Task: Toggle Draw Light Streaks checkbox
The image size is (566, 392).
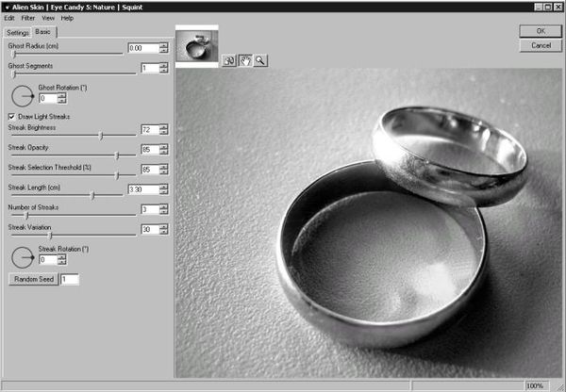Action: pyautogui.click(x=11, y=116)
